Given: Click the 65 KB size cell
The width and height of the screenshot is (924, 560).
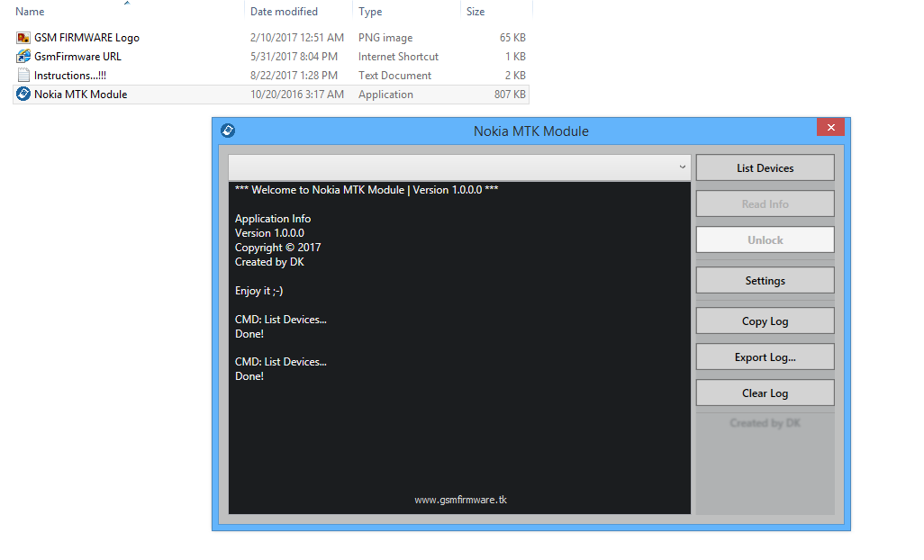Looking at the screenshot, I should pyautogui.click(x=512, y=38).
